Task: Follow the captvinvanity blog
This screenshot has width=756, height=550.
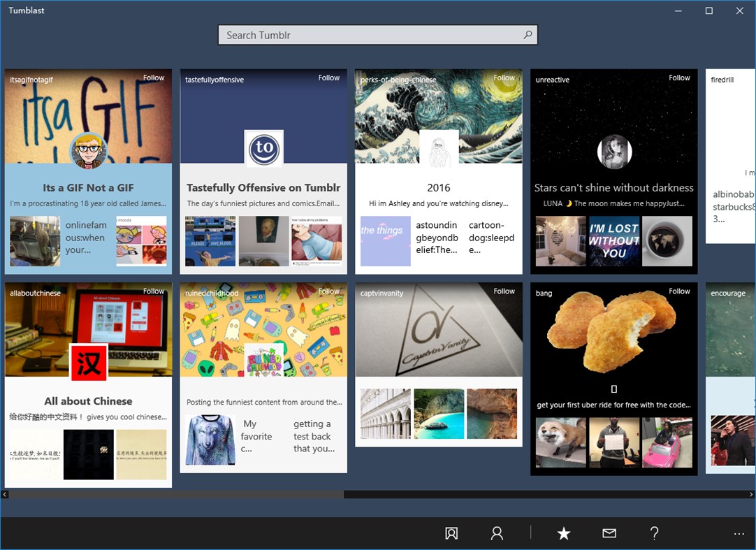Action: pos(504,292)
